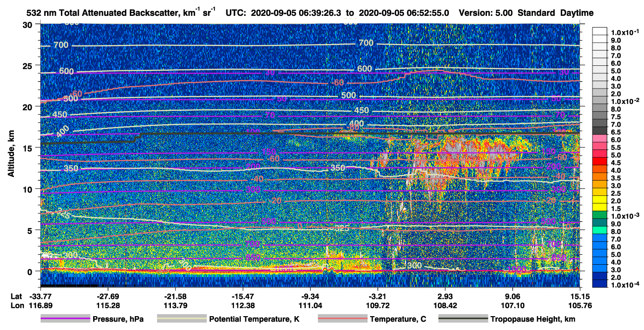Click the longitude value 113.79
Viewport: 644px width, 330px height.
(x=175, y=305)
